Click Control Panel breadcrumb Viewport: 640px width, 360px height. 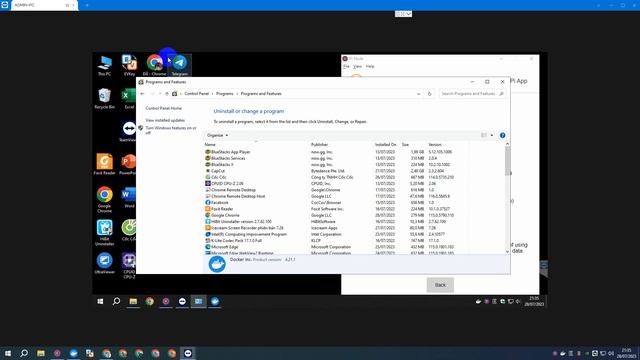pyautogui.click(x=196, y=94)
